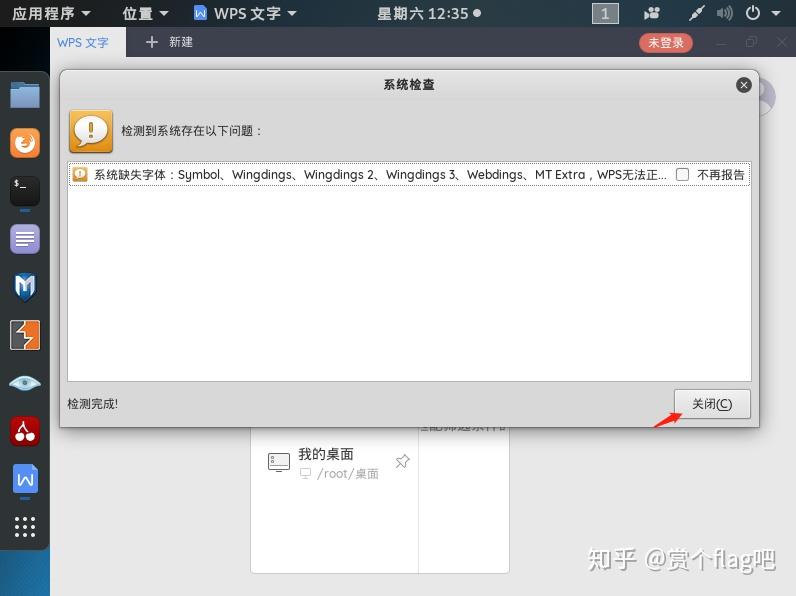Open the clock showing 星期六 12:35

(x=429, y=13)
